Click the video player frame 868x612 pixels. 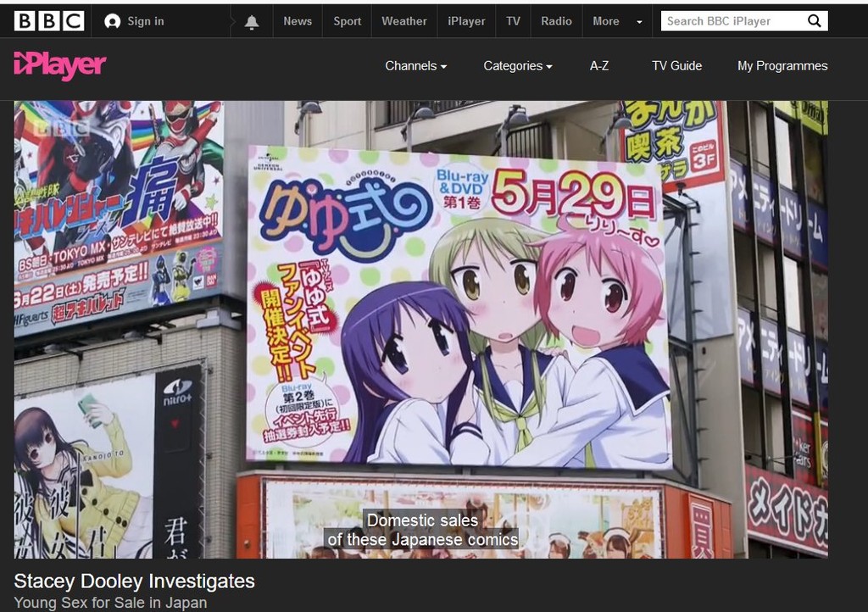tap(420, 329)
